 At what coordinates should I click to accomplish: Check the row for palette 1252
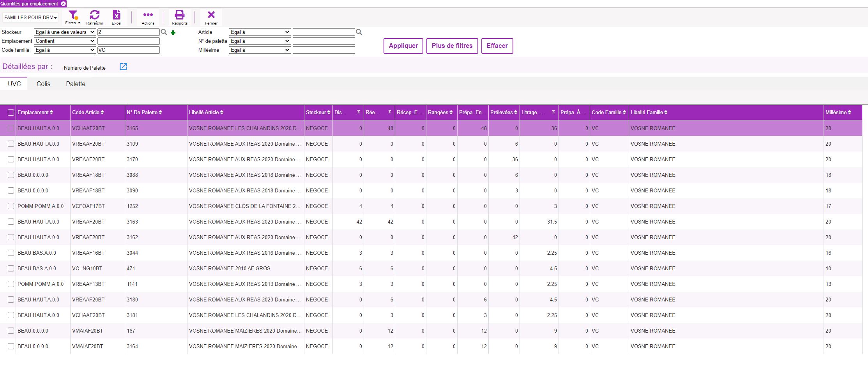(11, 206)
